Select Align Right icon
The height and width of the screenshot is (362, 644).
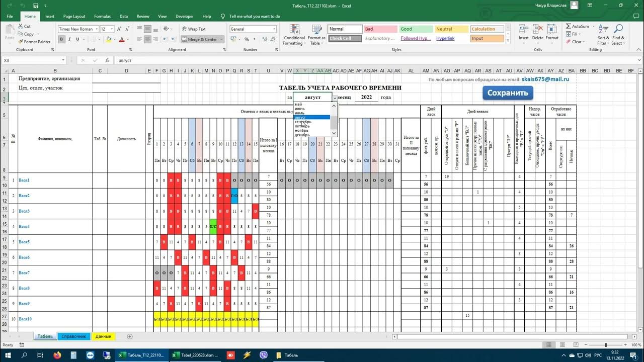point(156,39)
